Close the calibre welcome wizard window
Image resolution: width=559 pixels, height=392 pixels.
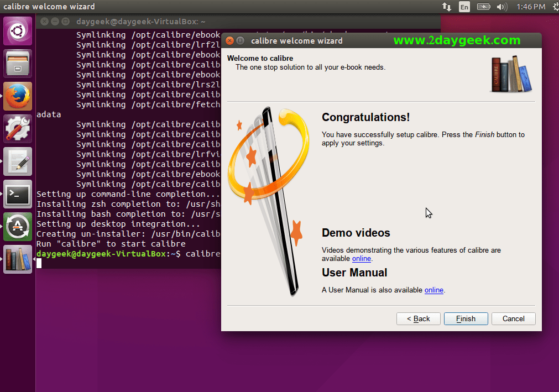click(230, 40)
